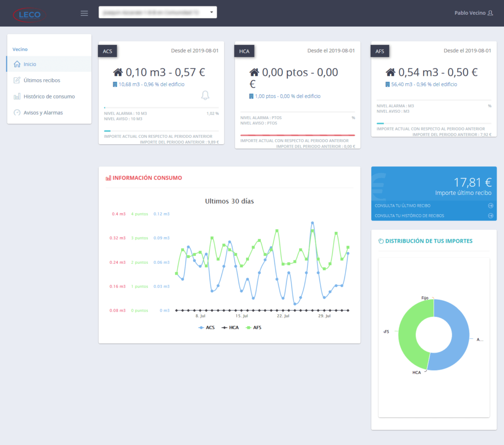Click arrow icon next to histórico de recibos
Screen dimensions: 504x445
[x=490, y=216]
